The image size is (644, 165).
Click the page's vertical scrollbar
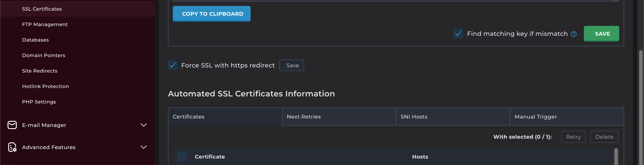[x=640, y=100]
